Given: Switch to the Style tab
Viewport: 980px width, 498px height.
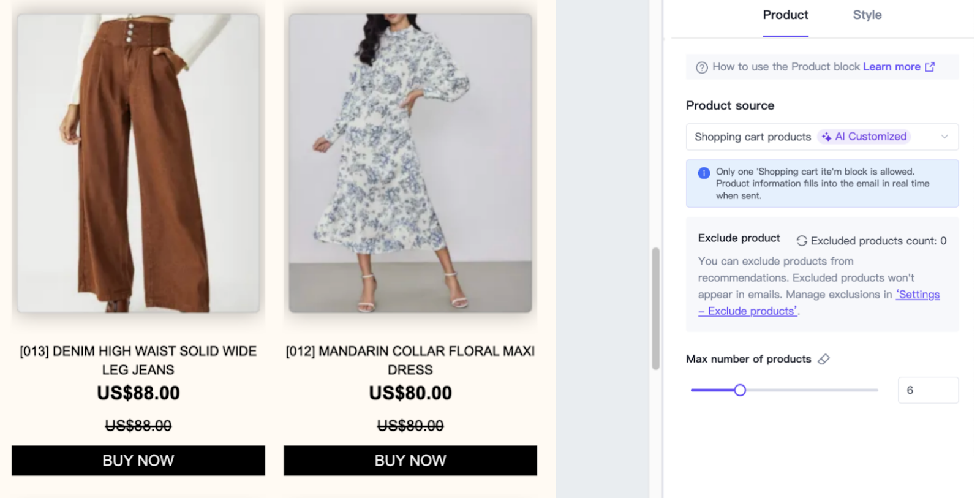Looking at the screenshot, I should (867, 15).
